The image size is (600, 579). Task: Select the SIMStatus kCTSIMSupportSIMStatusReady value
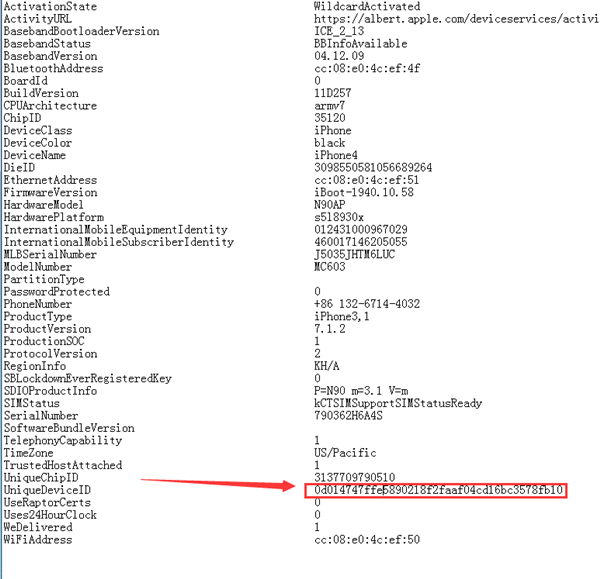(x=398, y=403)
